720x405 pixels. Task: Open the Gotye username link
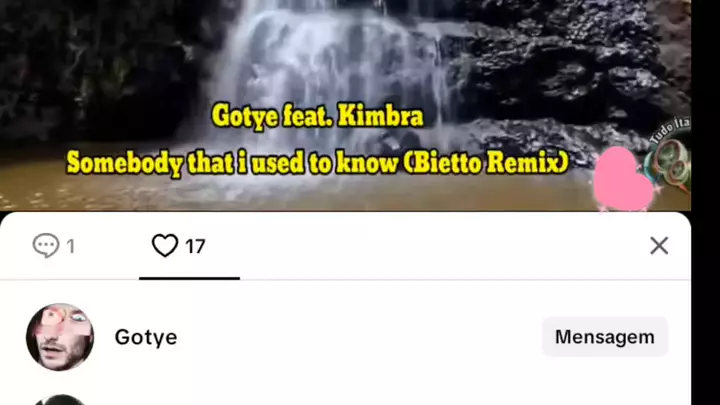pos(146,338)
